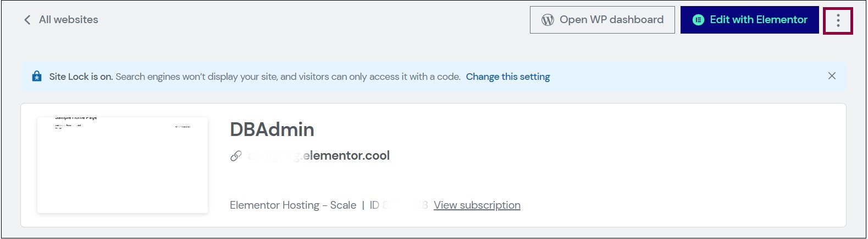The height and width of the screenshot is (239, 868).
Task: Click the search engines notice message
Action: click(x=288, y=77)
